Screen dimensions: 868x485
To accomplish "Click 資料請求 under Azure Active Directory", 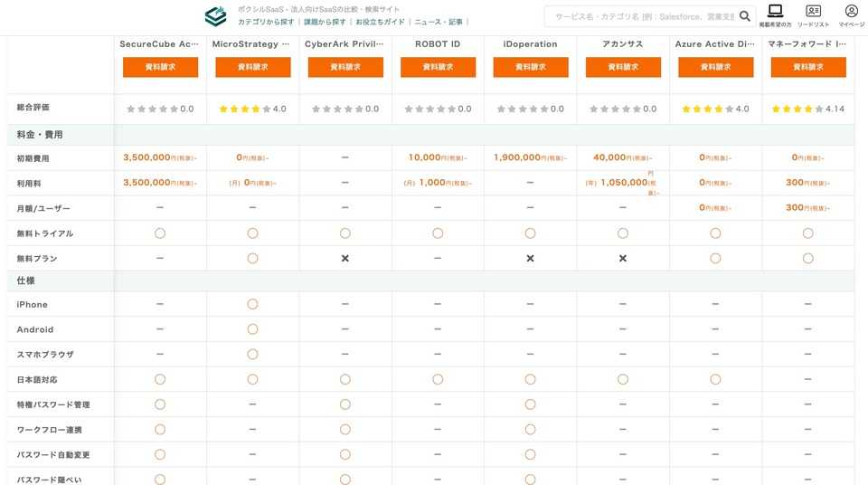I will point(716,67).
